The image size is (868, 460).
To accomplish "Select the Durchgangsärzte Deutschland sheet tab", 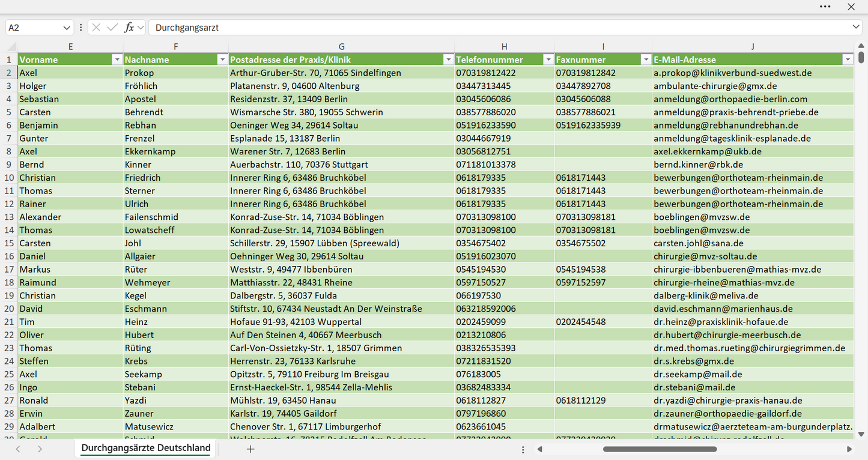I will (146, 448).
